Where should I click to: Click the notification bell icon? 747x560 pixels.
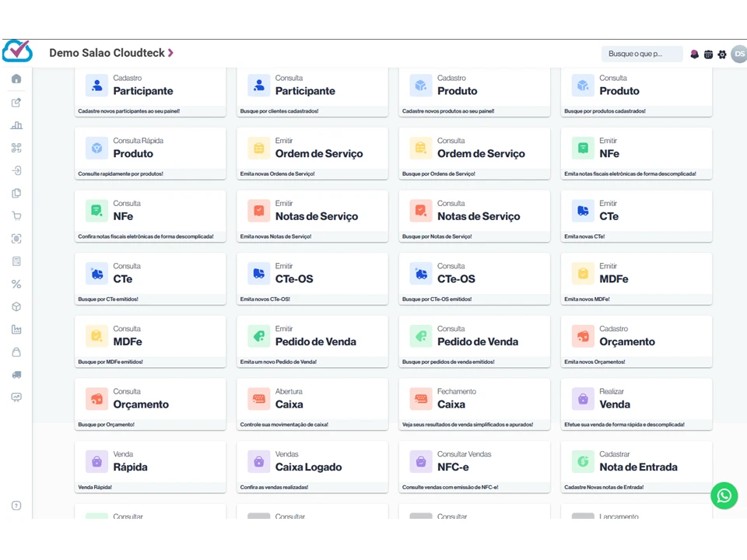coord(695,54)
